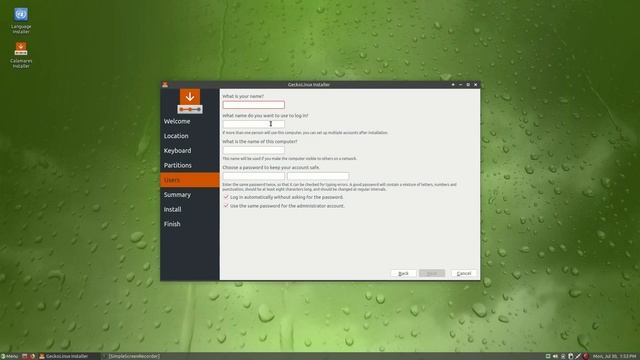Viewport: 640px width, 360px height.
Task: Focus the 'What is your name?' field
Action: pyautogui.click(x=253, y=105)
